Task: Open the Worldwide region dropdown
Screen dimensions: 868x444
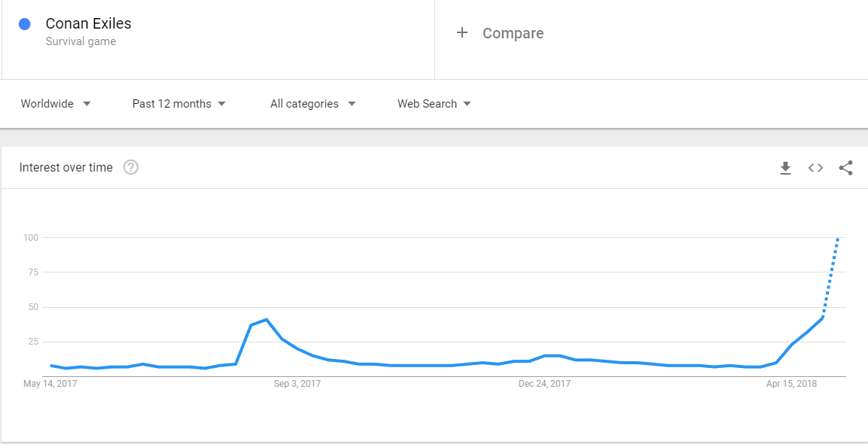Action: (x=56, y=104)
